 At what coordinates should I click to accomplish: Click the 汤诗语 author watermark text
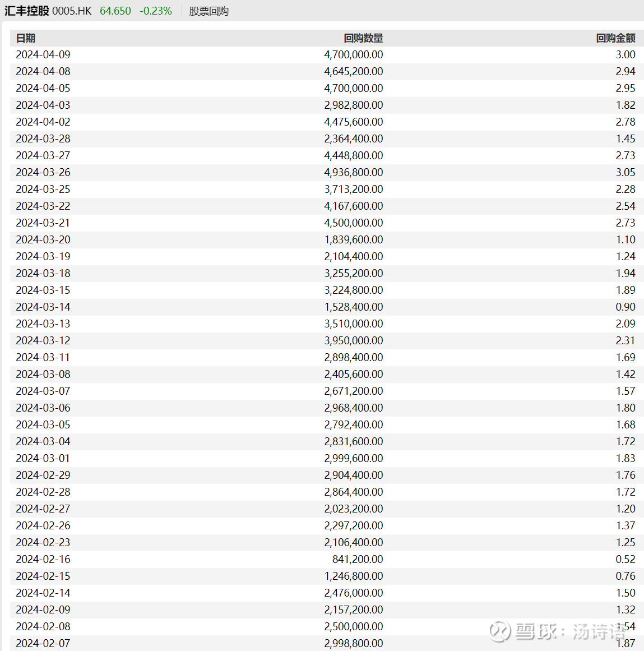tap(599, 631)
